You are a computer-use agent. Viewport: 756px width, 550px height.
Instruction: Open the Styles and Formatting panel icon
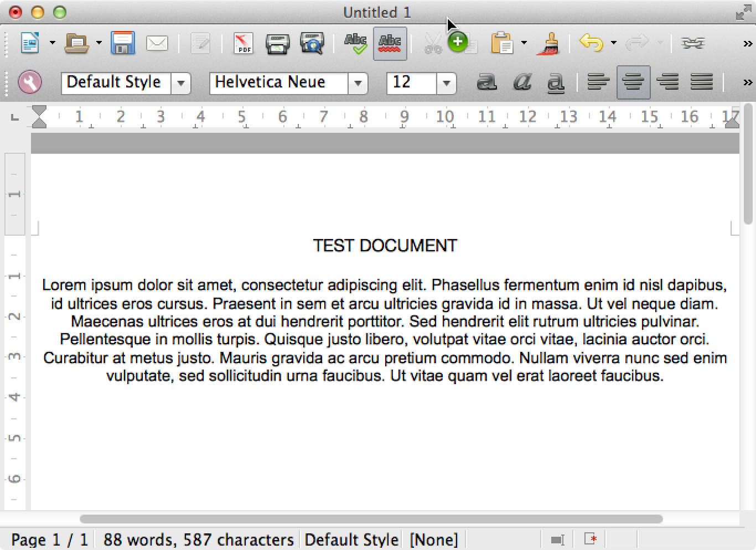pos(29,82)
